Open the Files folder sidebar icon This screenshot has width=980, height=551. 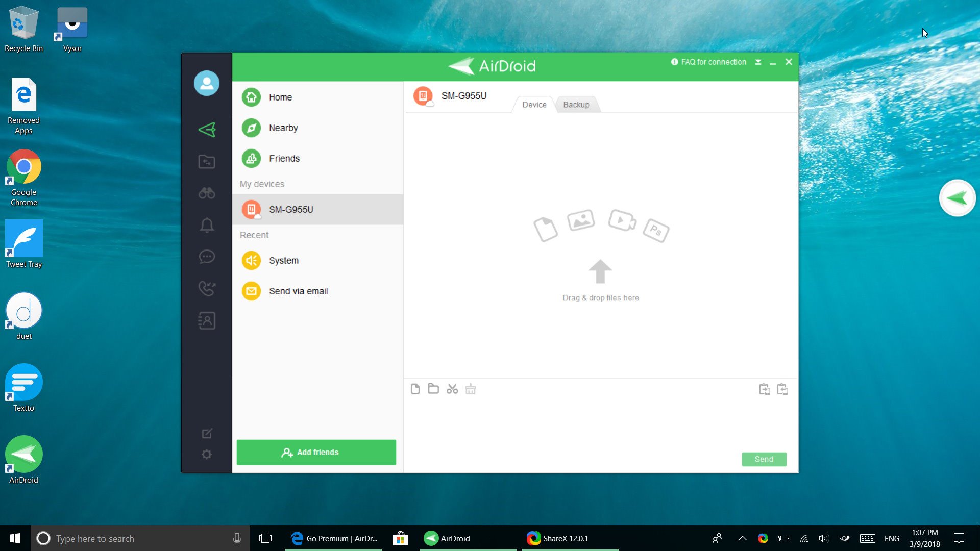click(207, 162)
